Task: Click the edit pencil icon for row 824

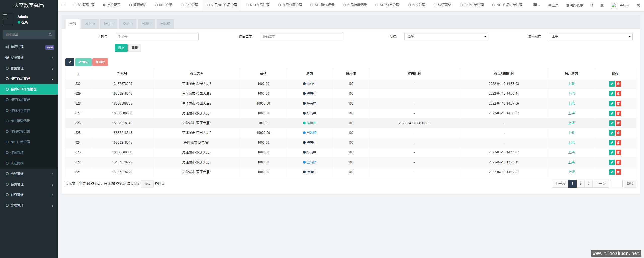Action: tap(612, 143)
